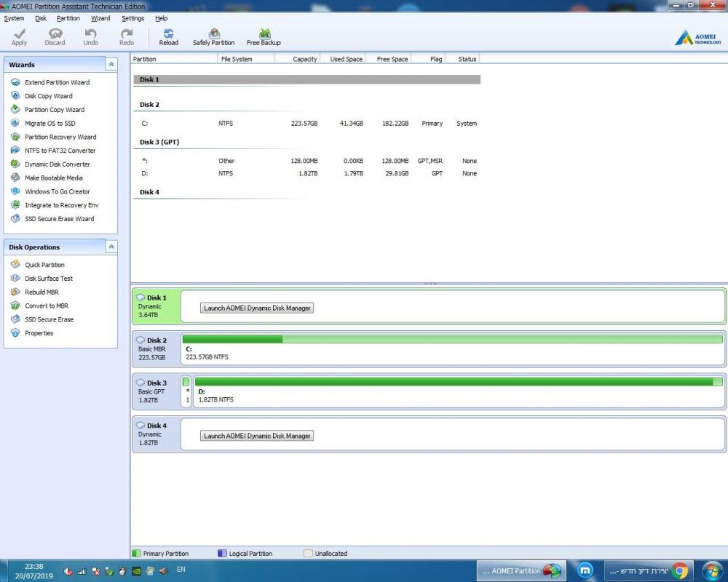The image size is (728, 582).
Task: Click the Status column header
Action: (x=462, y=59)
